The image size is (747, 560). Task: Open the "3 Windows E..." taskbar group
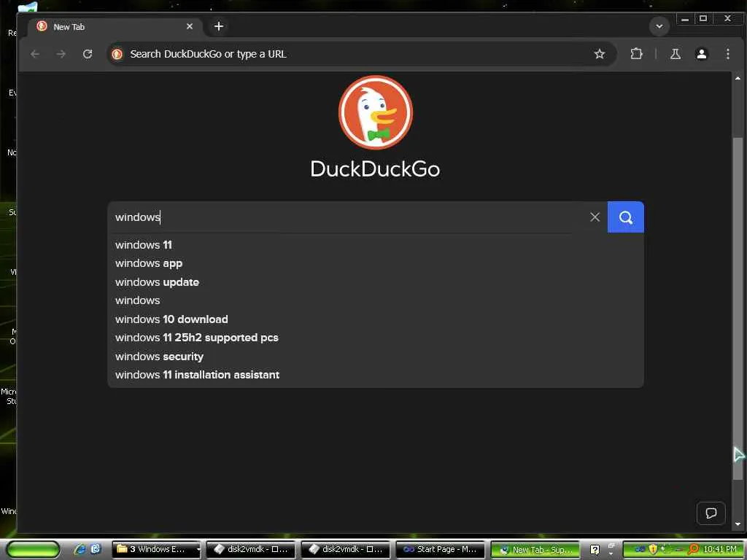[156, 550]
